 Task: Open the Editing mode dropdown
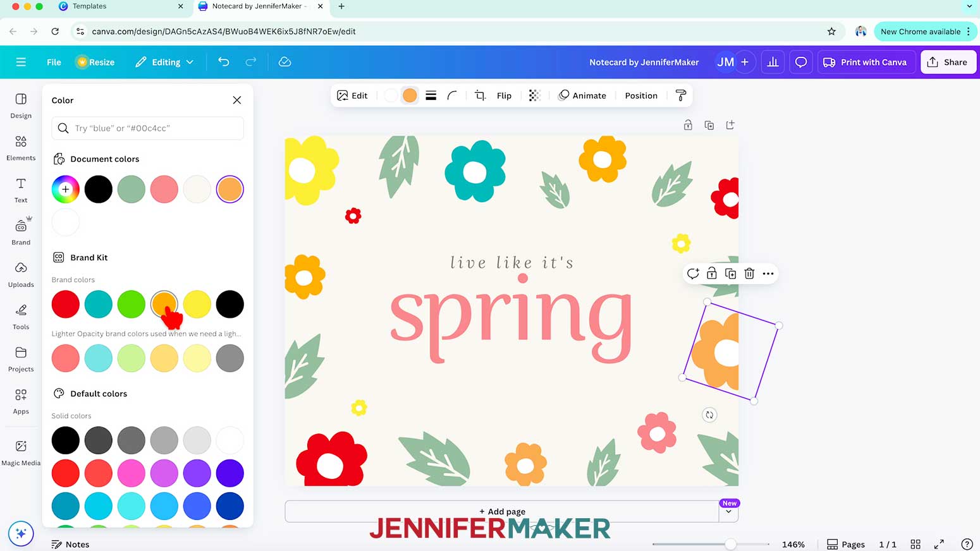[164, 62]
